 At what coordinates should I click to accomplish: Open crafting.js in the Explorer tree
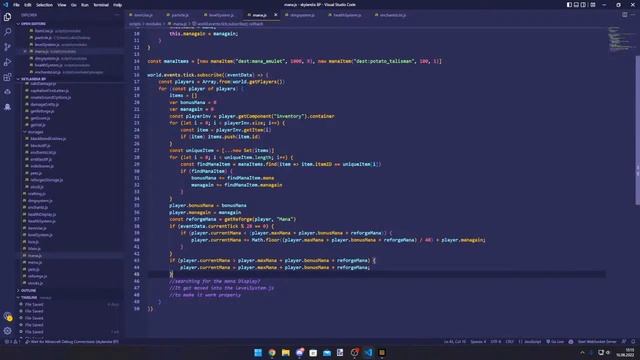(37, 194)
